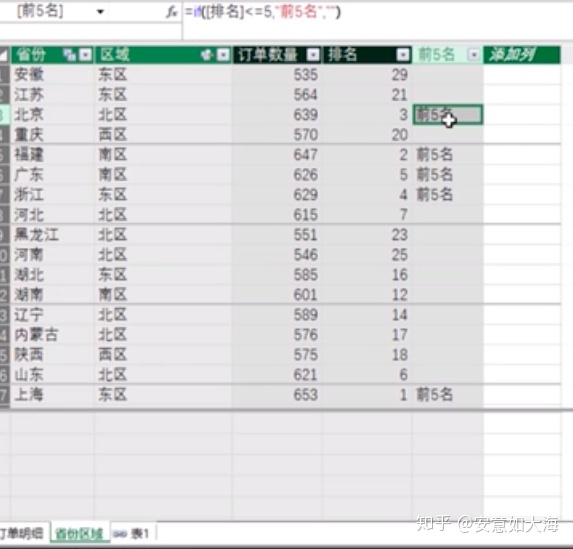
Task: Select the cell containing 北京
Action: click(x=53, y=115)
